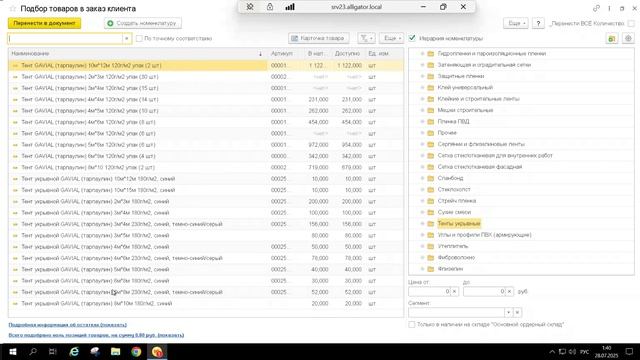The height and width of the screenshot is (360, 640).
Task: Open the notification center icon
Action: pyautogui.click(x=629, y=352)
